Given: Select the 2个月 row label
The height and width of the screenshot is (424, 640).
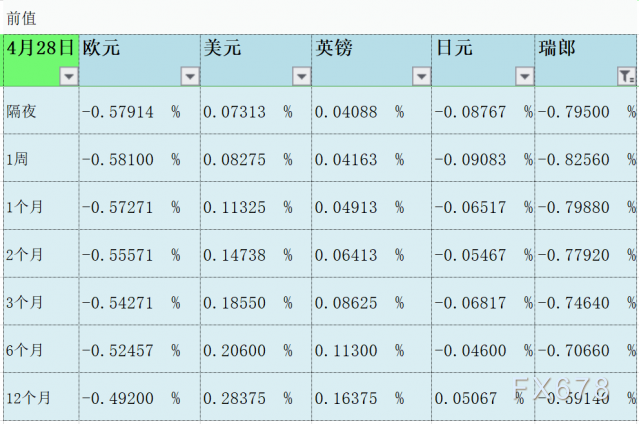Looking at the screenshot, I should click(x=41, y=253).
